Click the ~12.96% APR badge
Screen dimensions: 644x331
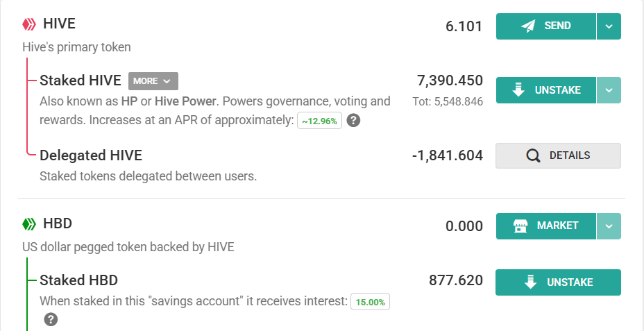coord(319,121)
